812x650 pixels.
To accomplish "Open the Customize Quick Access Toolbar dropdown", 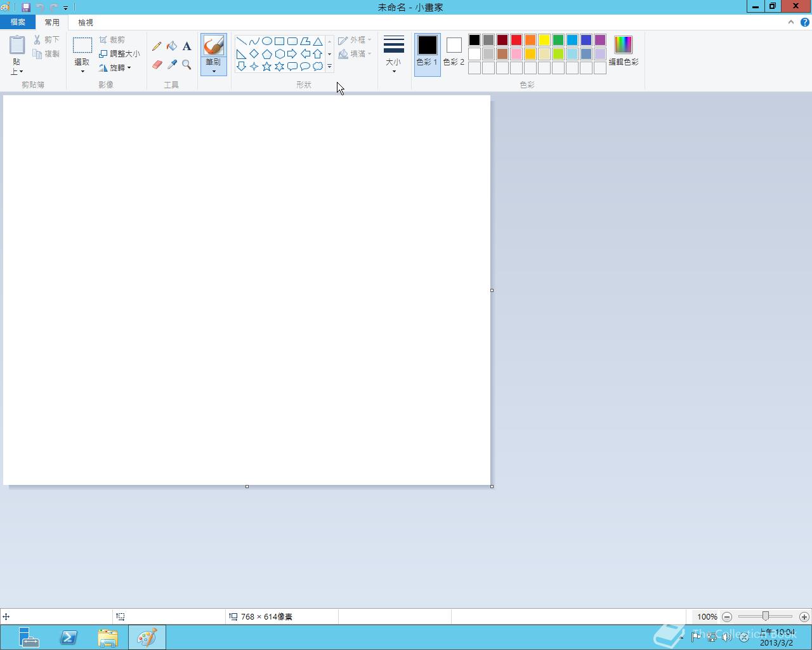I will tap(65, 8).
